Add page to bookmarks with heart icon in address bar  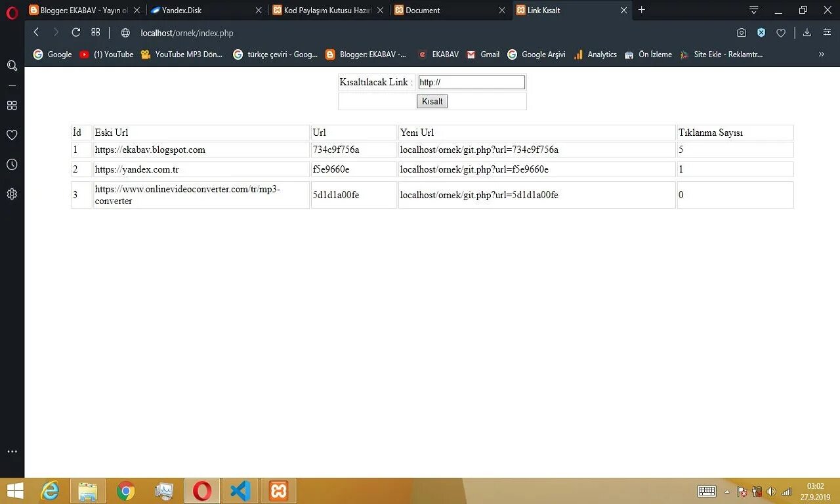[x=781, y=33]
